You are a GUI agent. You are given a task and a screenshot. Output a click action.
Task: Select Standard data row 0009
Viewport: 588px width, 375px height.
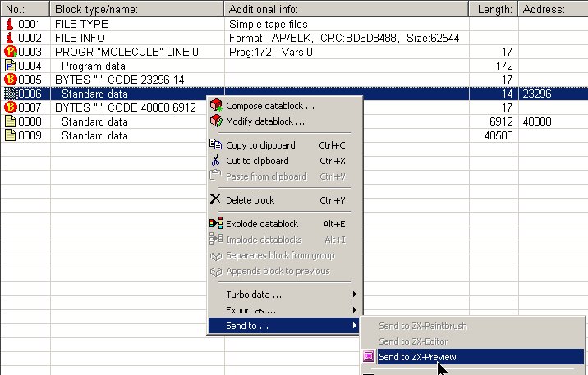point(94,135)
